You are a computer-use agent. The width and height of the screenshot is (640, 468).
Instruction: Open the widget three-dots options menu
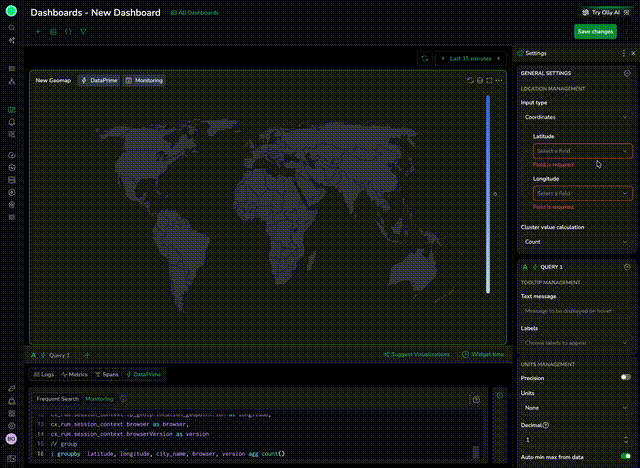498,80
